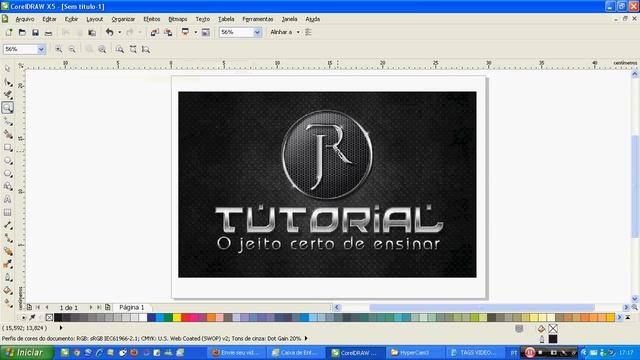Viewport: 640px width, 360px height.
Task: Open the Fill tool in the toolbox
Action: click(x=7, y=291)
